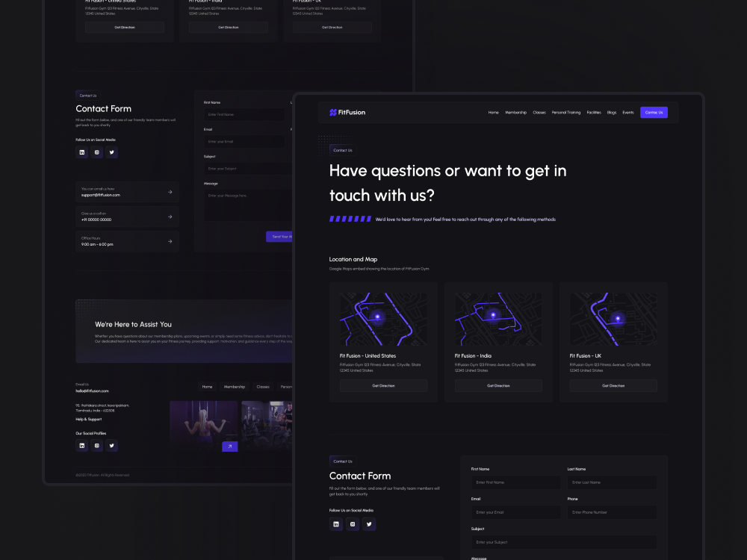Click the LinkedIn icon in front window Contact Form
The height and width of the screenshot is (560, 747).
(x=336, y=524)
